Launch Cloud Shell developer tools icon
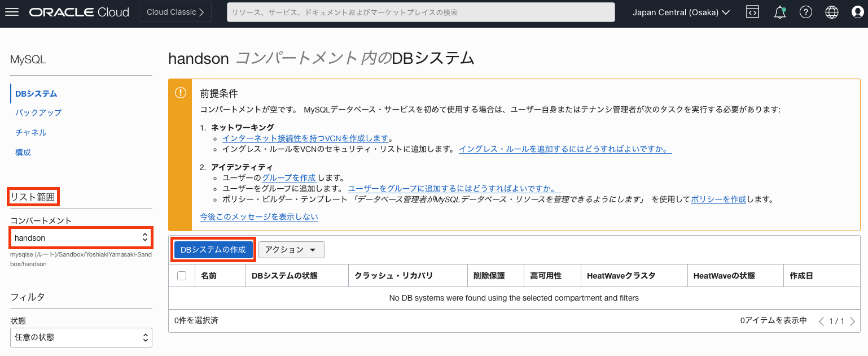 pos(752,12)
